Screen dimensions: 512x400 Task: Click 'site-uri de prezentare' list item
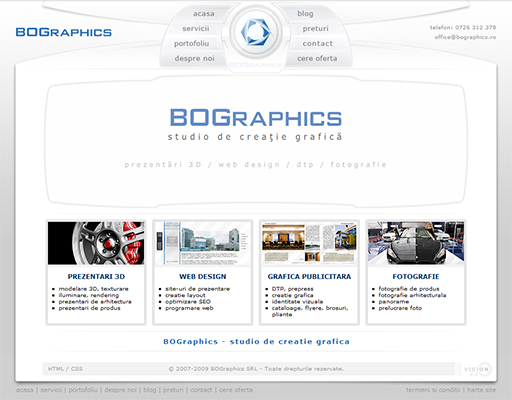[198, 289]
